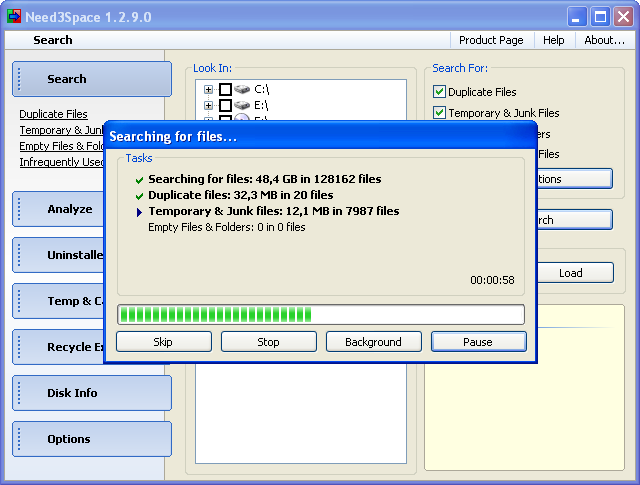Viewport: 640px width, 485px height.
Task: Open the Disk Info sidebar section
Action: tap(92, 393)
